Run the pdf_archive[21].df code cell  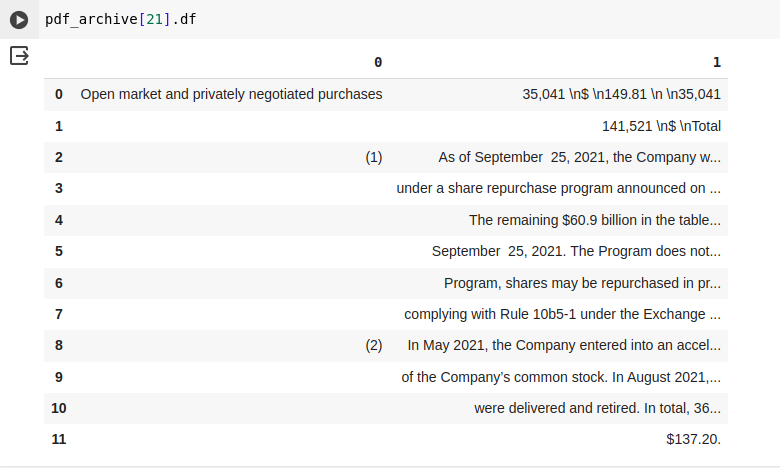point(19,20)
